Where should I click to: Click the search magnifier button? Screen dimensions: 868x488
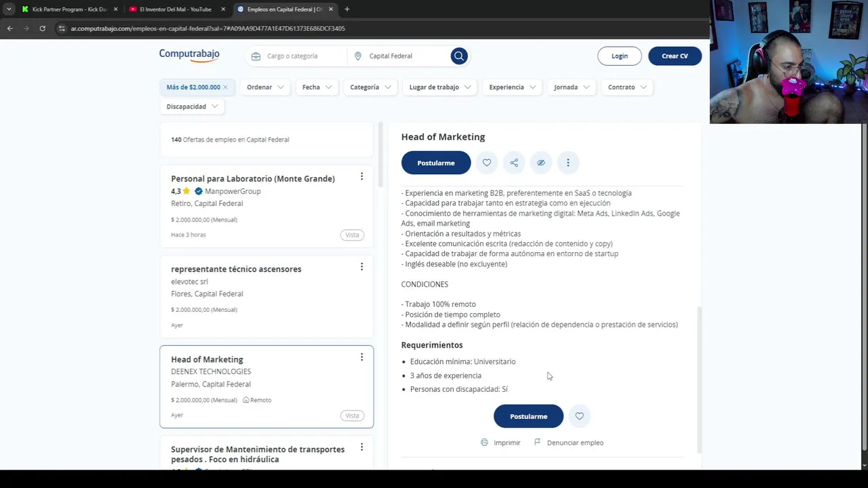[459, 56]
